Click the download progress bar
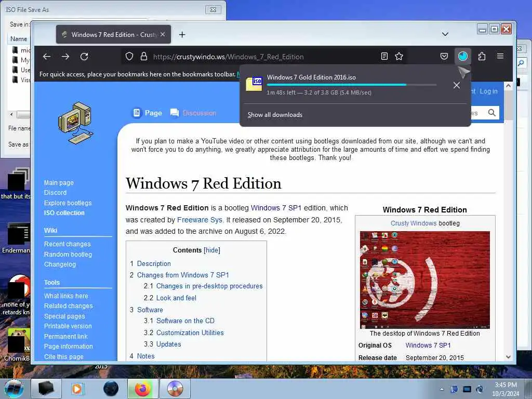 (352, 85)
